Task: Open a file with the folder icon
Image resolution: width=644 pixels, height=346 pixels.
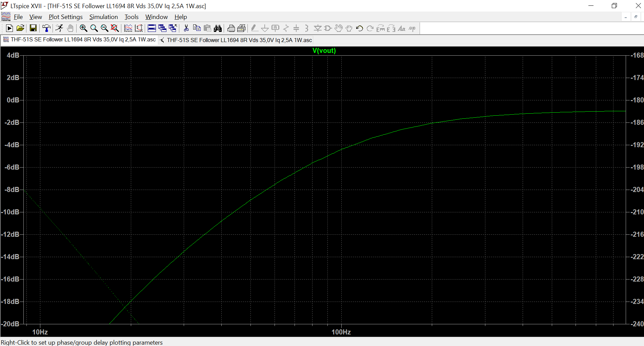Action: [x=20, y=28]
